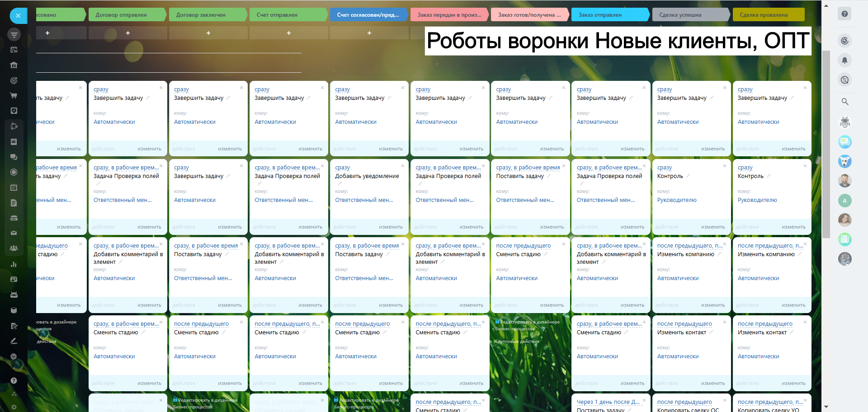This screenshot has height=412, width=868.
Task: Add a robot under 'Договор заключен' with plus
Action: (x=208, y=33)
